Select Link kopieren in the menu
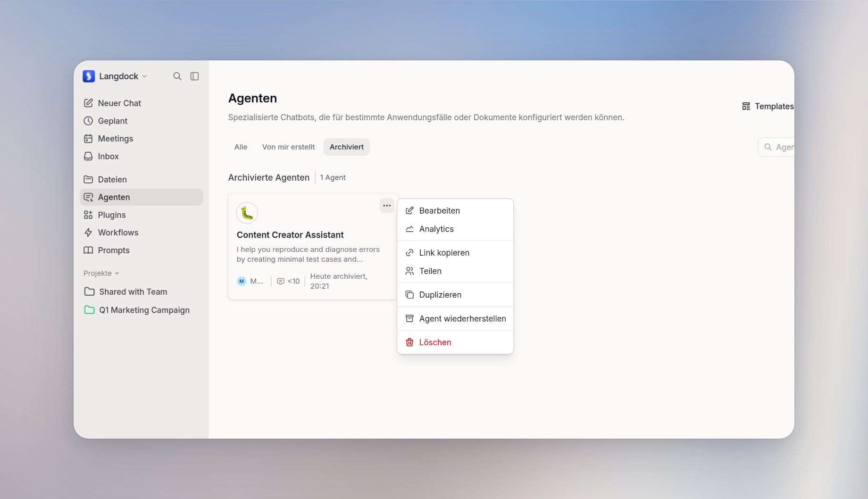This screenshot has height=499, width=868. [x=455, y=253]
